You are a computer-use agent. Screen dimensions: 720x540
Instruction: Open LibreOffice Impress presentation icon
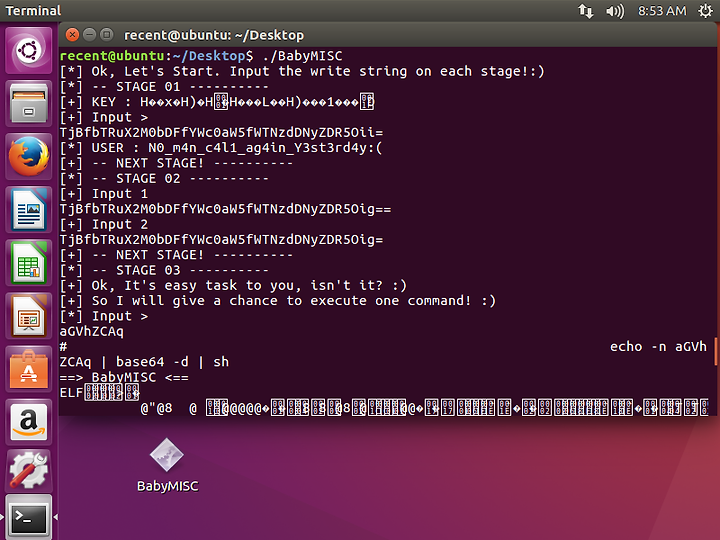pyautogui.click(x=28, y=316)
